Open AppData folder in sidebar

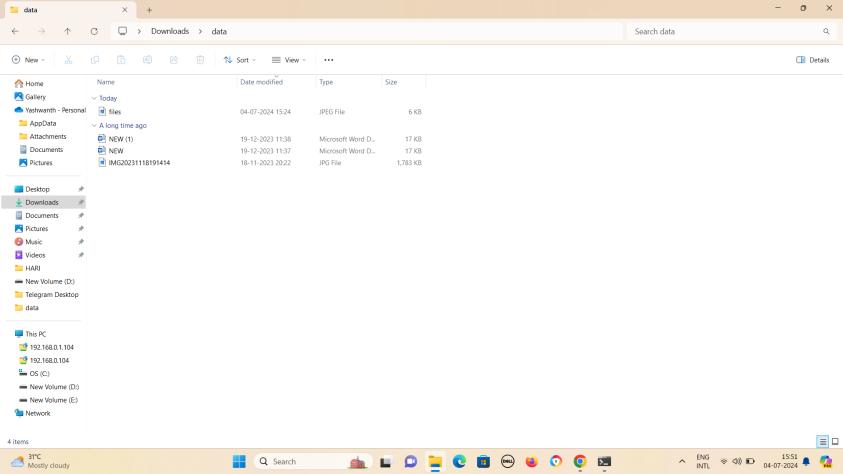click(x=42, y=123)
